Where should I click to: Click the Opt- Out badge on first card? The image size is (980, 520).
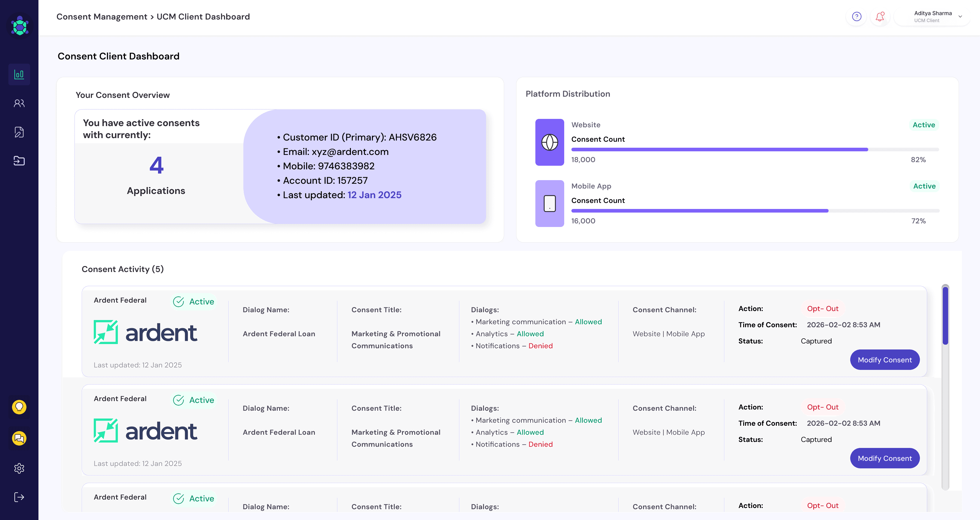823,309
